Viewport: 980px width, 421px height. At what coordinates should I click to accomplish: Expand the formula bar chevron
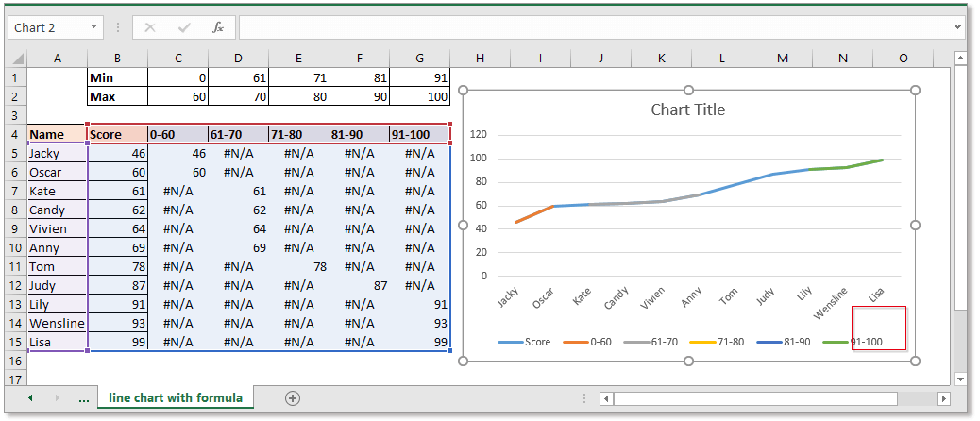(959, 27)
